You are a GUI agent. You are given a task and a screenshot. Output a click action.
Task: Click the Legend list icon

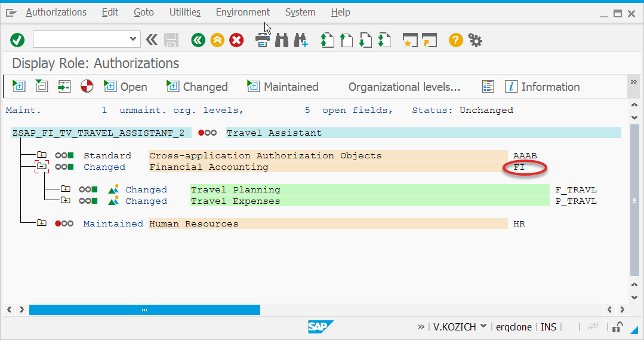pyautogui.click(x=488, y=86)
